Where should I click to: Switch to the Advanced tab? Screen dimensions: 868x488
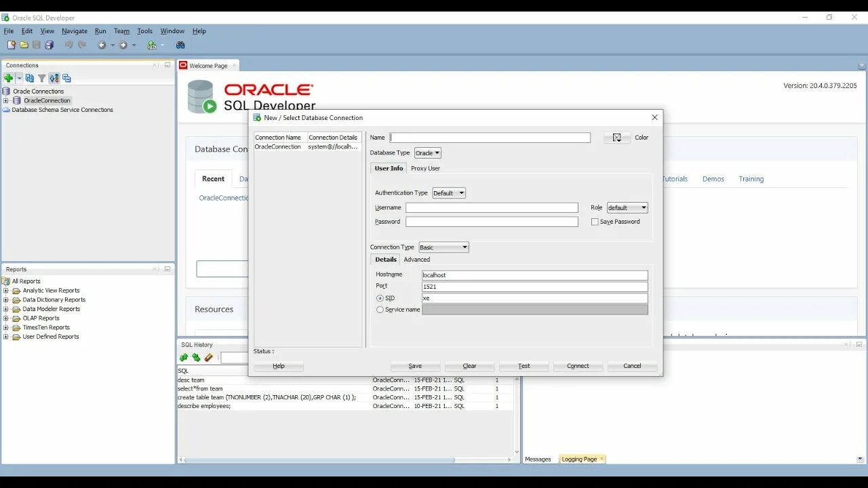416,260
